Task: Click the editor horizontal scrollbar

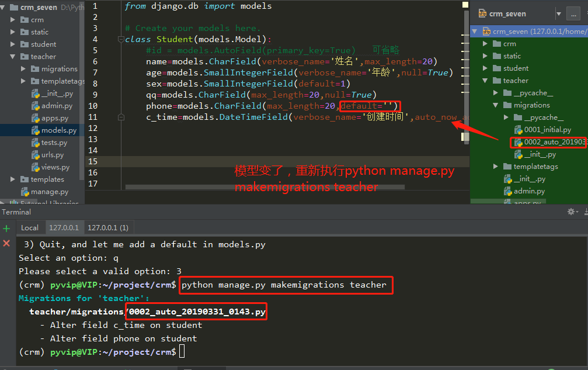Action: pyautogui.click(x=265, y=187)
